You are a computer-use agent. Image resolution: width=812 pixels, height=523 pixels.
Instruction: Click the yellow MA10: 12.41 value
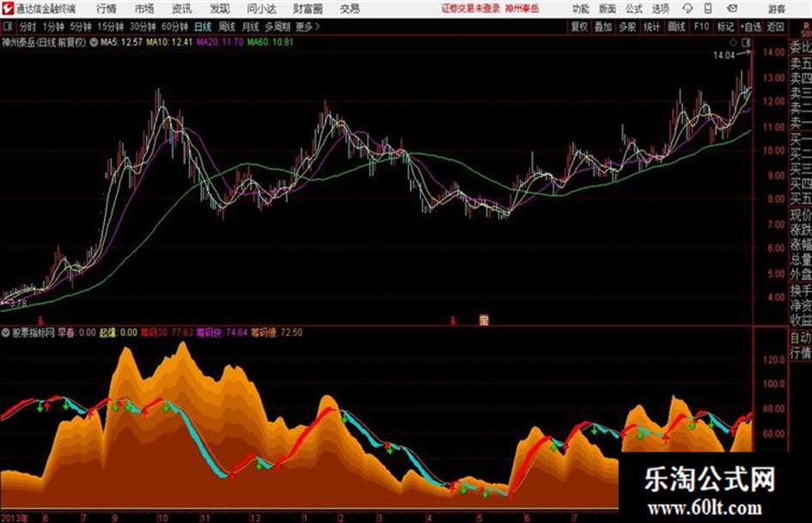(x=169, y=42)
